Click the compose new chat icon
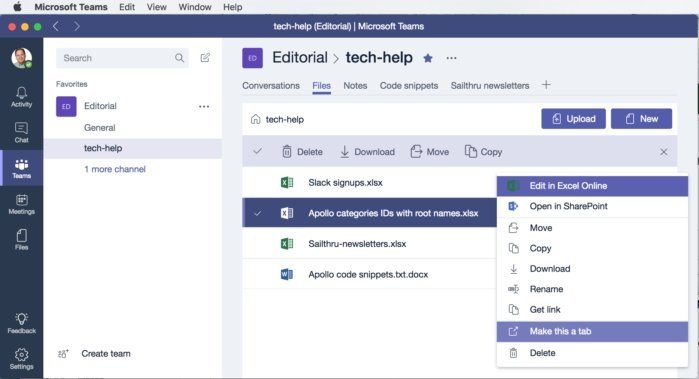699x379 pixels. tap(205, 58)
